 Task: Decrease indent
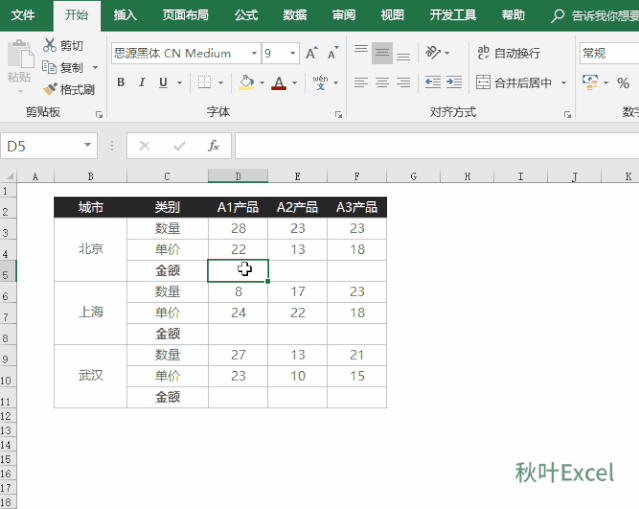coord(433,82)
